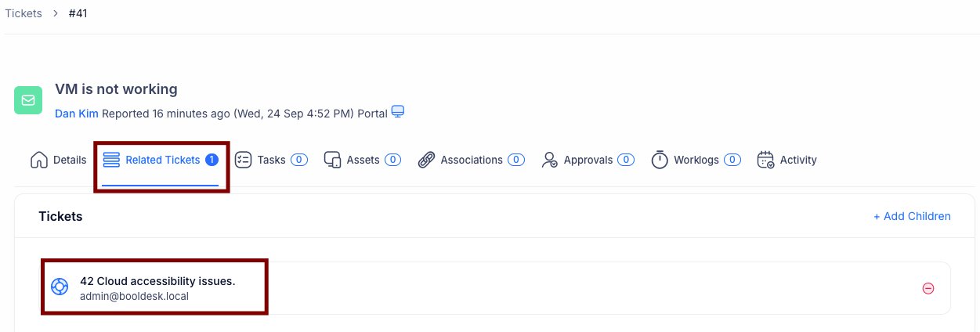Click the Approvals person icon
This screenshot has width=980, height=332.
tap(549, 160)
